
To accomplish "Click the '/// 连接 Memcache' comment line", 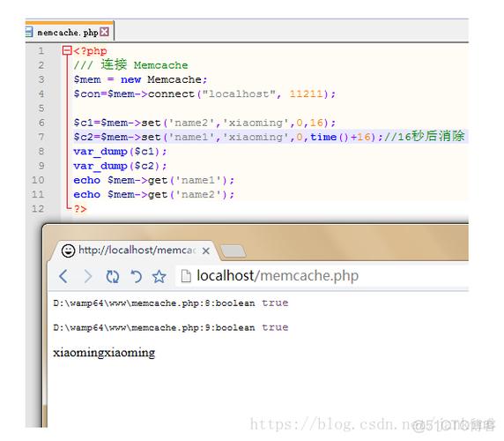I will click(130, 65).
